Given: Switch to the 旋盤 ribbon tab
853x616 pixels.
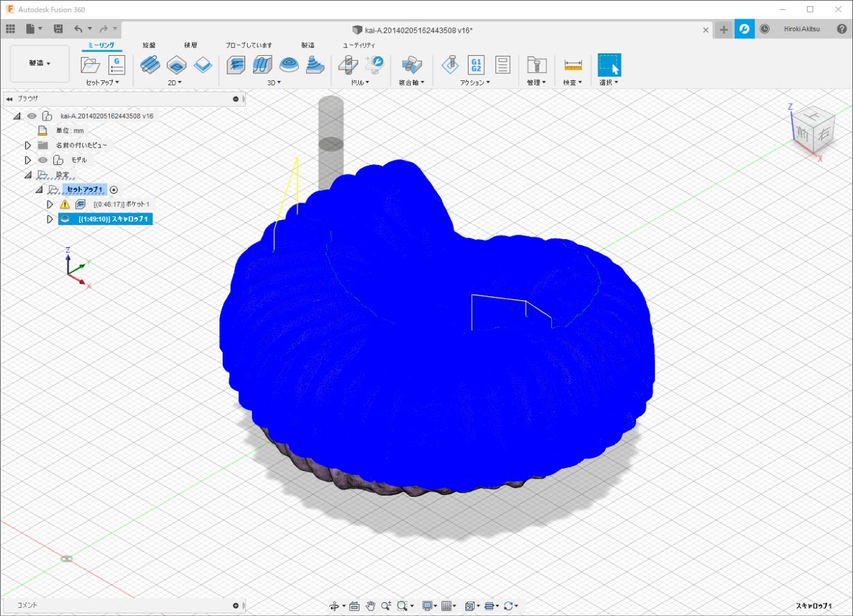Looking at the screenshot, I should click(149, 45).
